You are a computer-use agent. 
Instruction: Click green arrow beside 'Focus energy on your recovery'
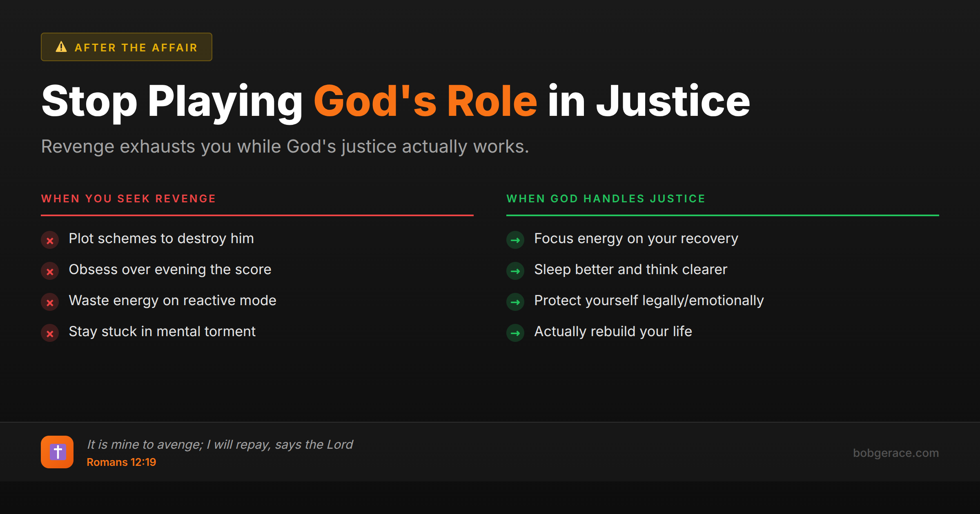[x=515, y=240]
